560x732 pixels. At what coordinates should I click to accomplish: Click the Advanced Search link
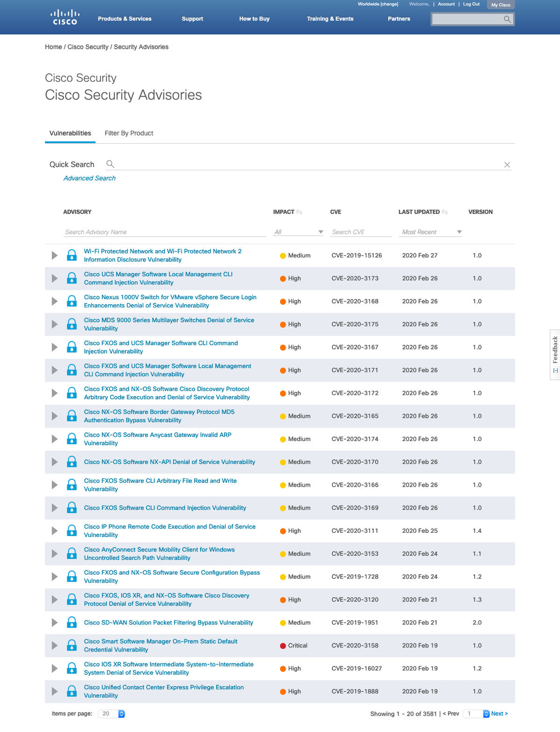89,178
